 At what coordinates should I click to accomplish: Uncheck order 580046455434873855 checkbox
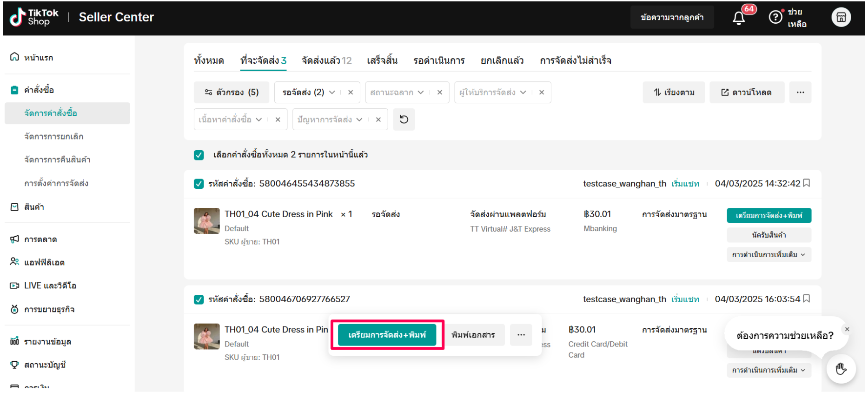199,184
